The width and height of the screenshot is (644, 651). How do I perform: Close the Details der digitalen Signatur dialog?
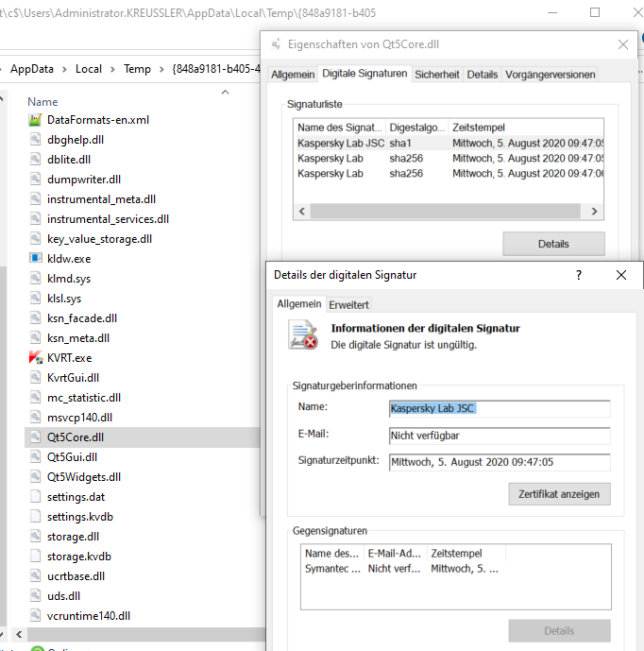621,275
